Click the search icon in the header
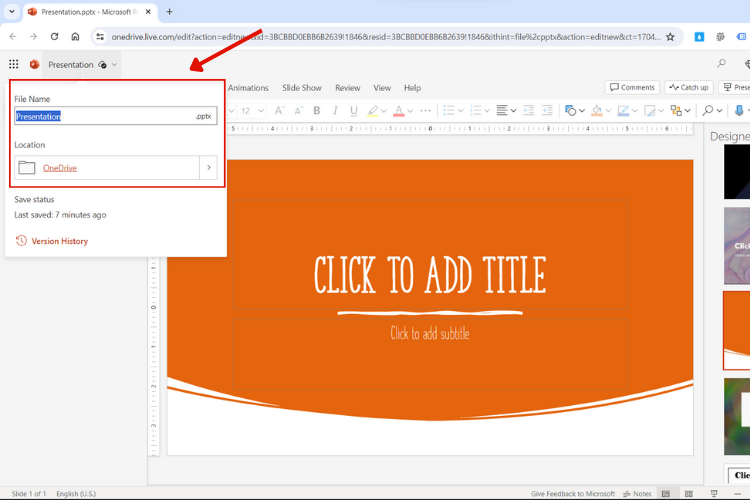 [x=721, y=64]
